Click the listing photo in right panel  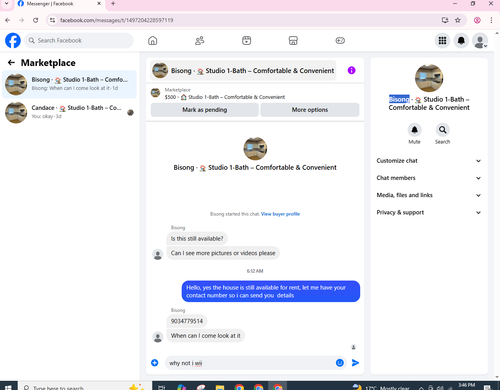(x=429, y=78)
